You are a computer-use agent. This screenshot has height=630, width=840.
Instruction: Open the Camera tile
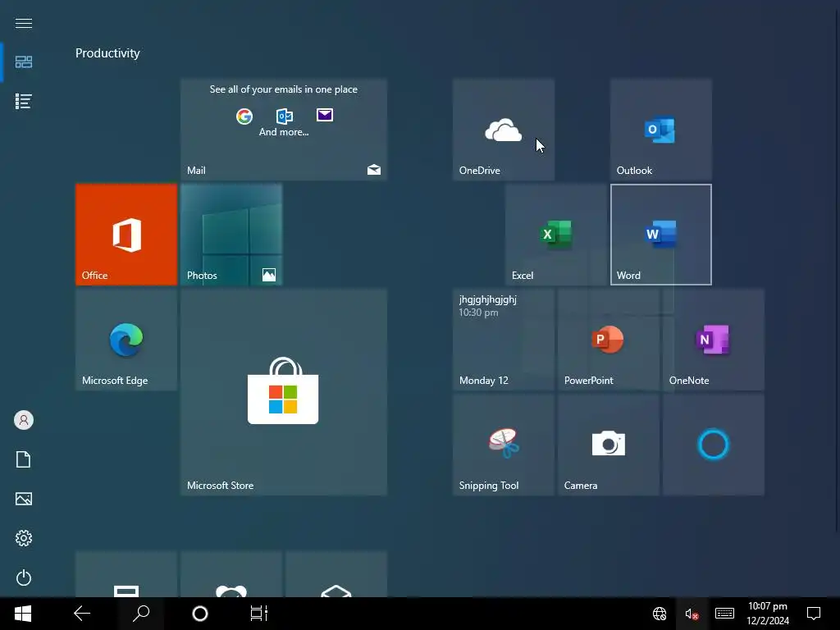608,445
